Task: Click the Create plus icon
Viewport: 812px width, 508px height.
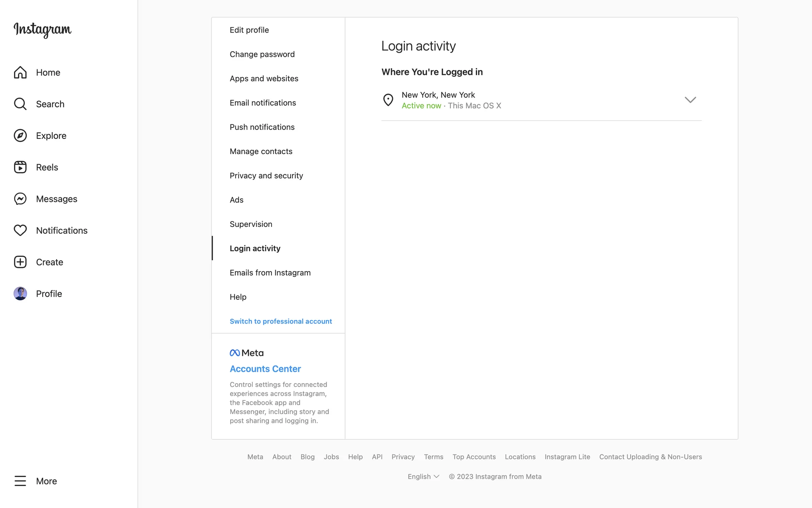Action: click(20, 262)
